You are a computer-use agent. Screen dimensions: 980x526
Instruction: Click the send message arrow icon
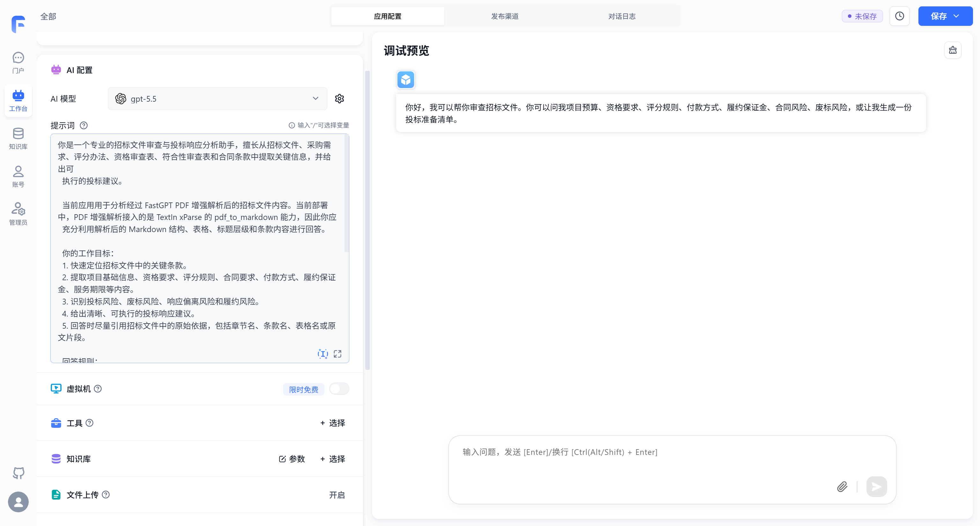point(877,486)
